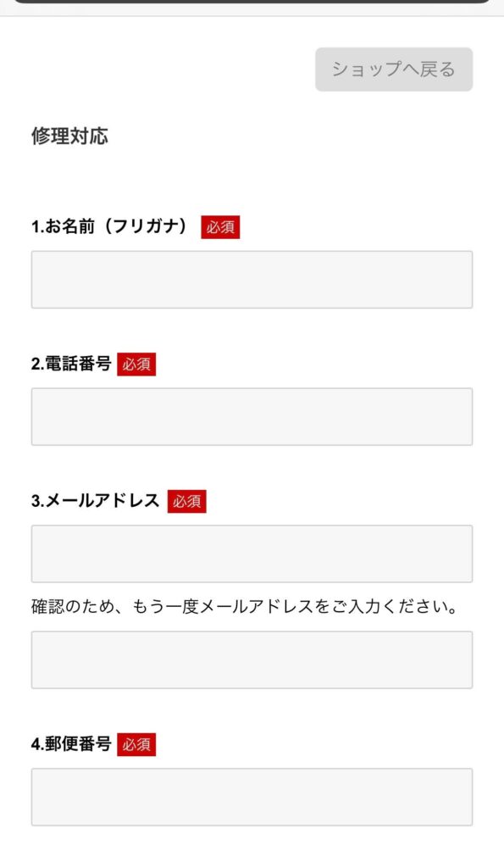Click the dark bar at page top
The height and width of the screenshot is (868, 504).
point(252,2)
